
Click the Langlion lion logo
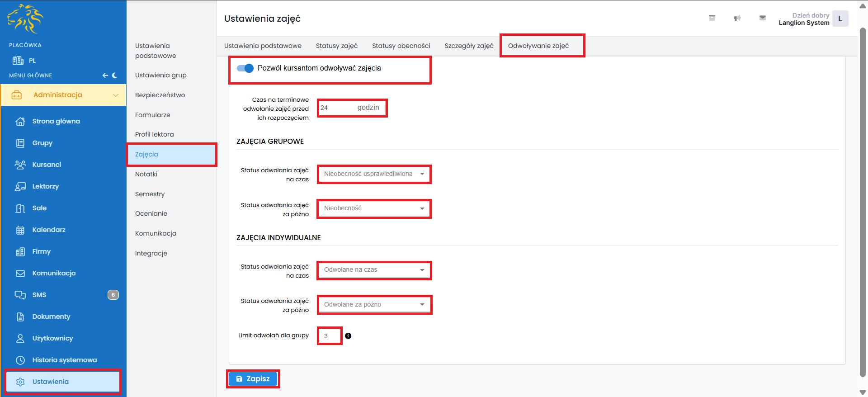click(25, 19)
